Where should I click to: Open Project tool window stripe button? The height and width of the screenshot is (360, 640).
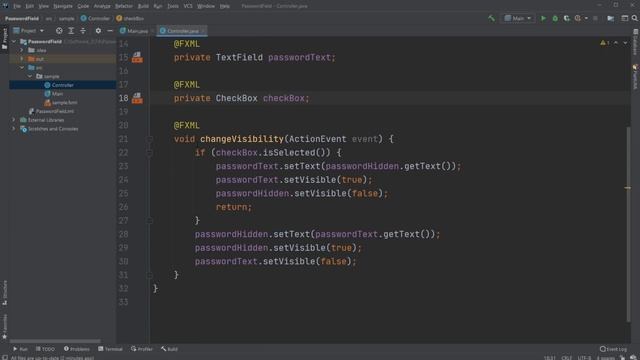pyautogui.click(x=4, y=39)
